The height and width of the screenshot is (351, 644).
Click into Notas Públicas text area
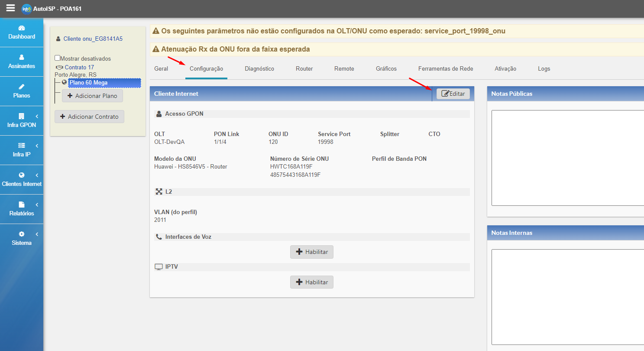click(567, 158)
